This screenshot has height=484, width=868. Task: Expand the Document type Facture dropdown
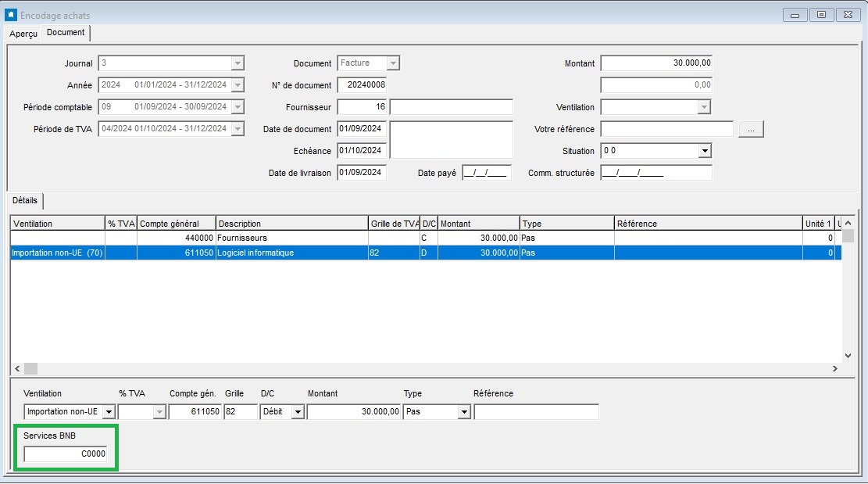(x=393, y=63)
